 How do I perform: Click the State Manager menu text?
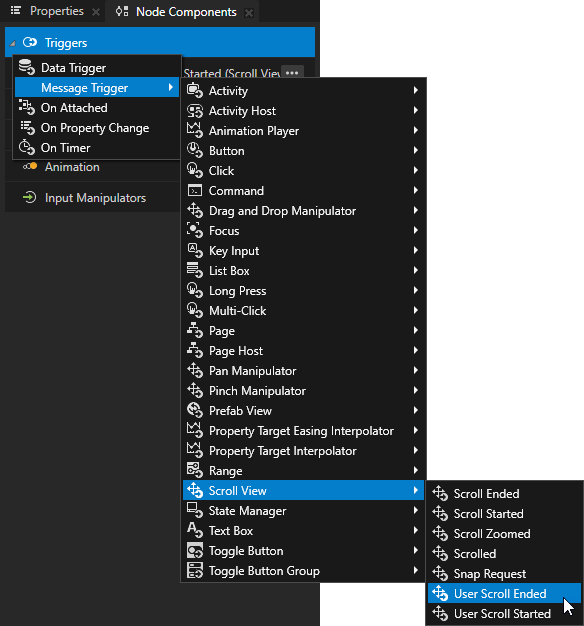(247, 511)
